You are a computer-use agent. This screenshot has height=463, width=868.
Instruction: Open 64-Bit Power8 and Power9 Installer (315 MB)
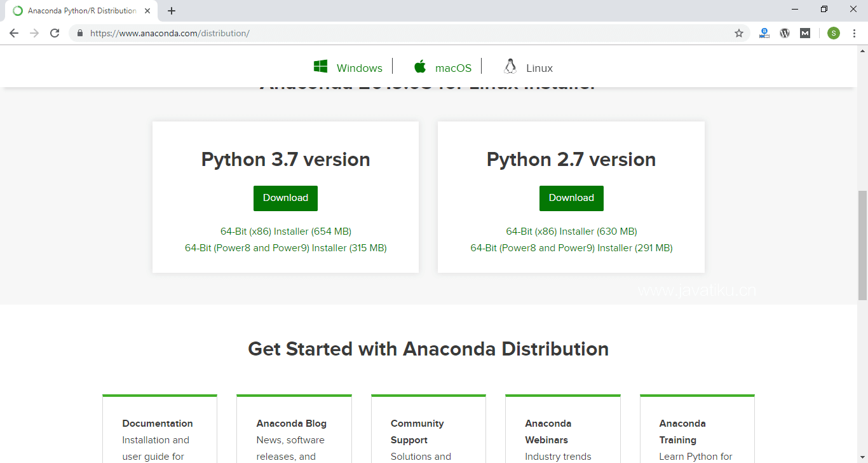coord(286,248)
